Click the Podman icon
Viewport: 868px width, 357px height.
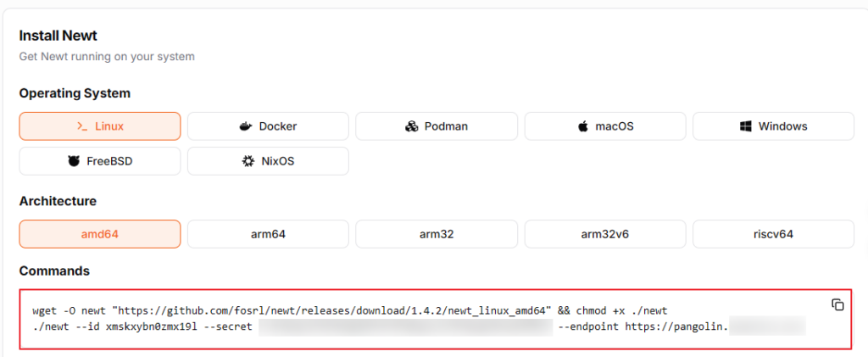[x=412, y=126]
